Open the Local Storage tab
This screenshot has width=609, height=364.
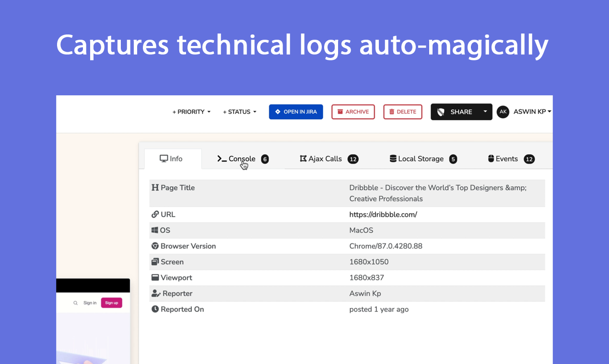423,159
